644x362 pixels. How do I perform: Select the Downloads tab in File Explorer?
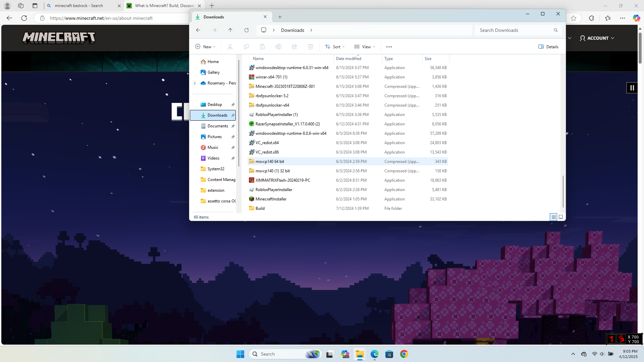click(x=231, y=17)
